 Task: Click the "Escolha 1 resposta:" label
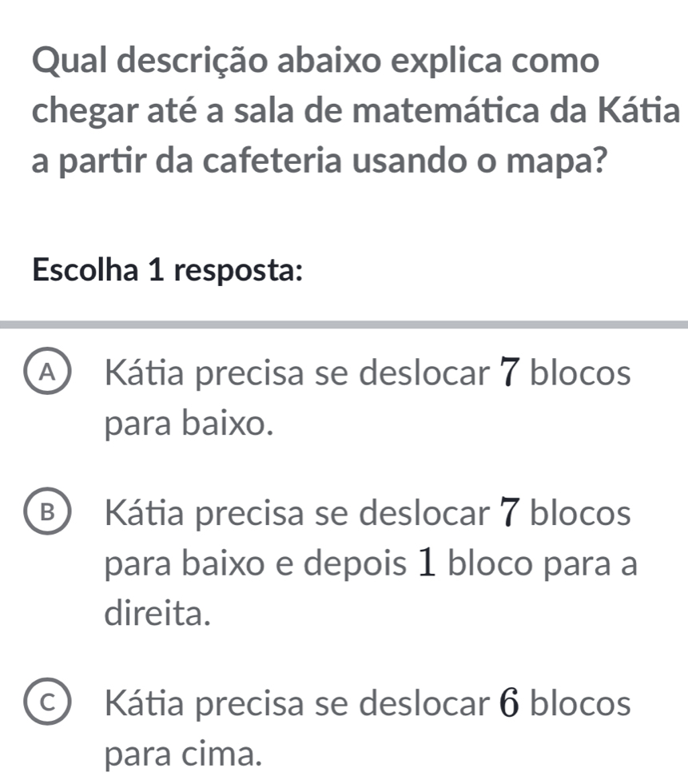(168, 269)
